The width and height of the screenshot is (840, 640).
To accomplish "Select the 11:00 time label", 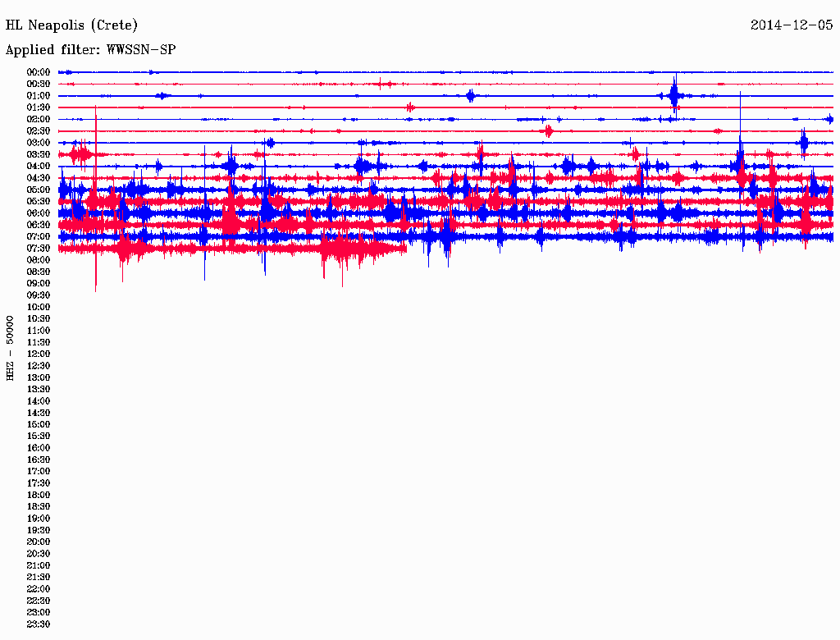I will click(x=39, y=330).
